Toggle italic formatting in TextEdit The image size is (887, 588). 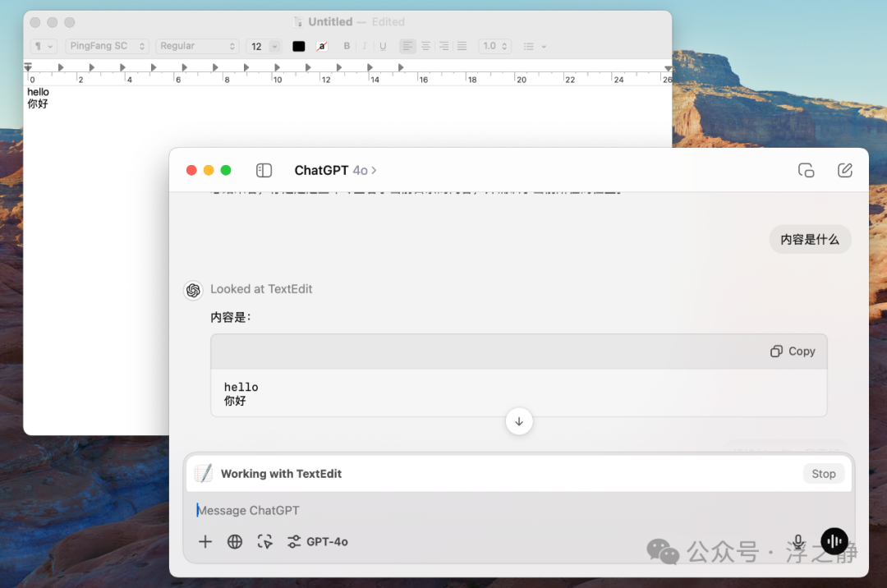click(x=365, y=46)
